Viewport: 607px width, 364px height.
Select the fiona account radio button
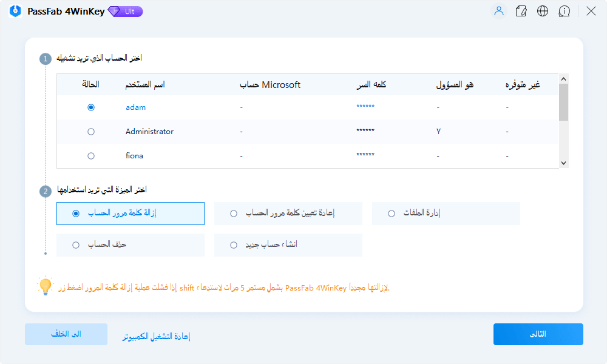pyautogui.click(x=91, y=155)
